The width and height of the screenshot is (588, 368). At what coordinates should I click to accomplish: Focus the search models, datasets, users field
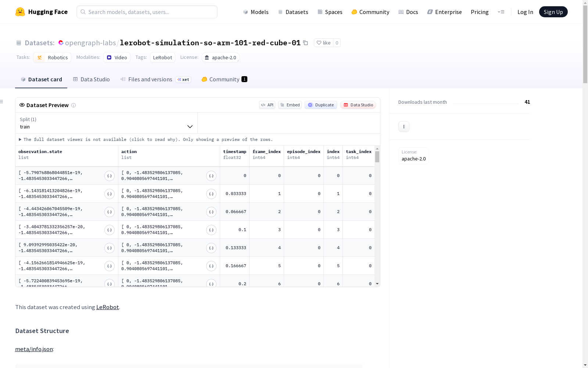147,12
